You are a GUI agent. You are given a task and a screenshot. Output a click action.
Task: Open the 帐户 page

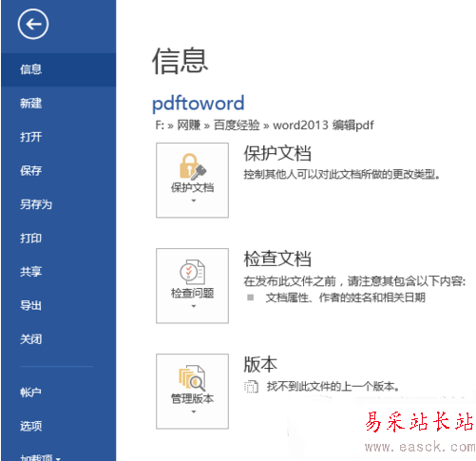coord(59,393)
